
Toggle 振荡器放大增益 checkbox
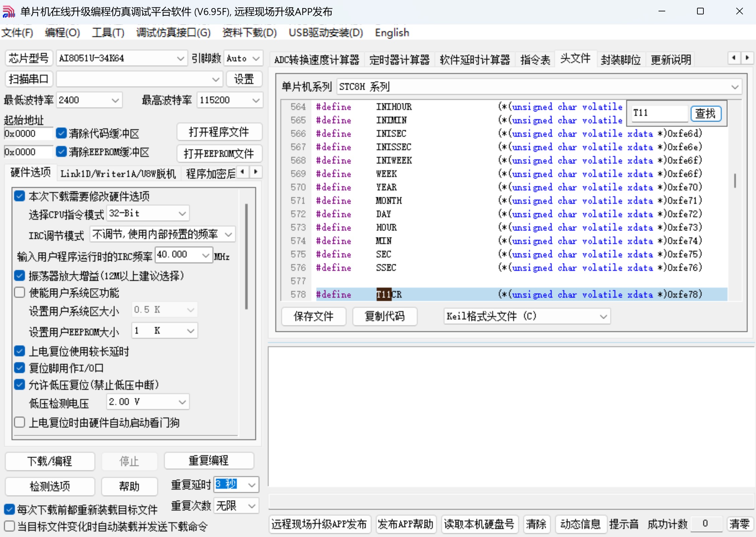pos(19,276)
